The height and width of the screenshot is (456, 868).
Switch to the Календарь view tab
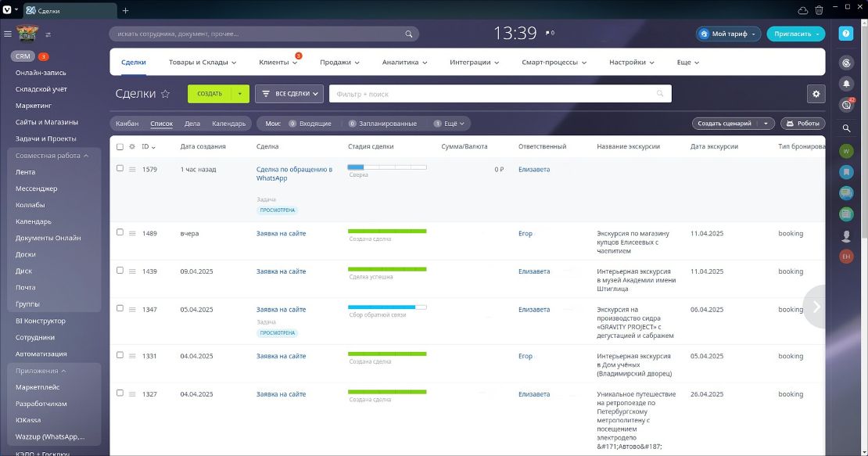[x=228, y=124]
